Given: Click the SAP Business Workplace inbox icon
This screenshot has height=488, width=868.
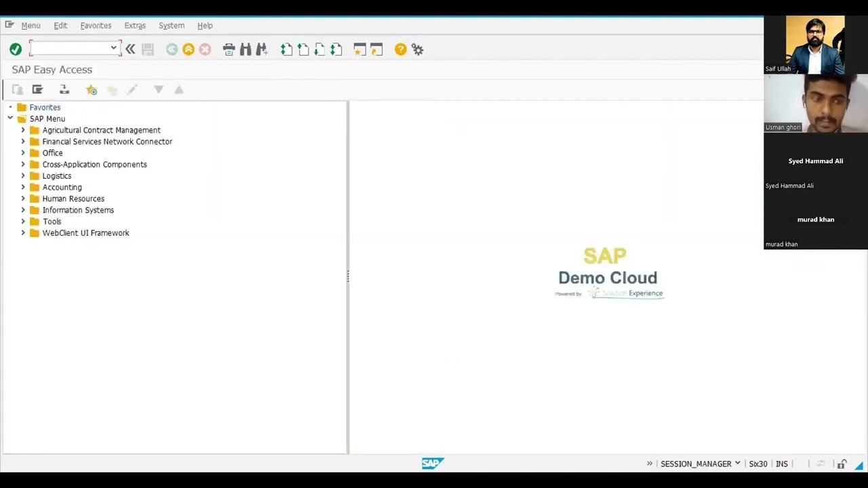Looking at the screenshot, I should (64, 89).
